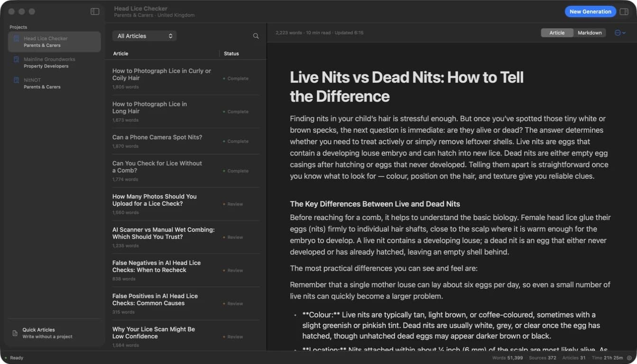Click the '2,223 words · 10 min read' info line
637x364 pixels.
[x=319, y=33]
